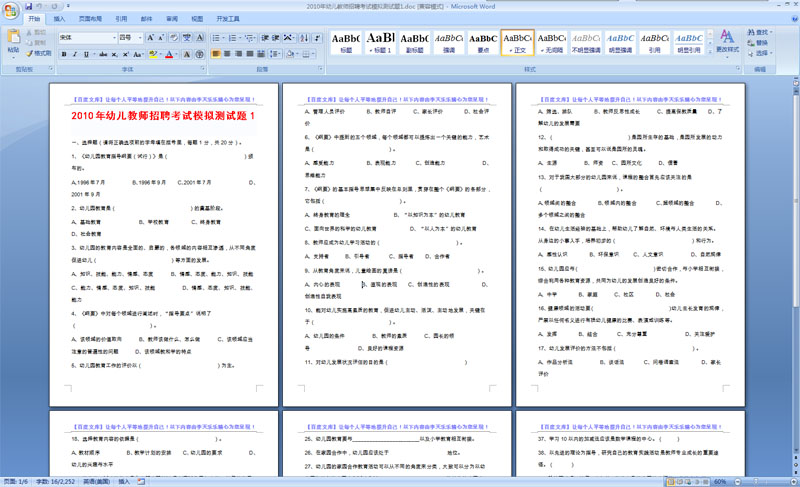This screenshot has width=800, height=487.
Task: Open Word help
Action: pos(794,19)
